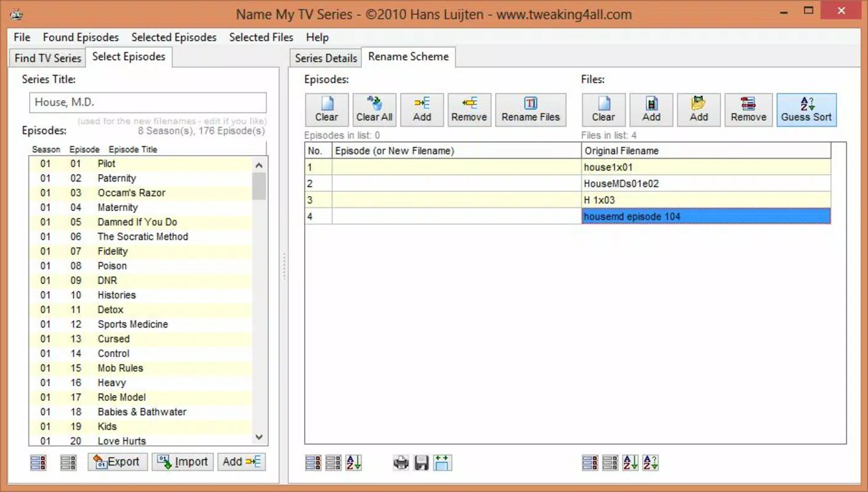
Task: Sort files A-Z icon under Files list
Action: (630, 462)
